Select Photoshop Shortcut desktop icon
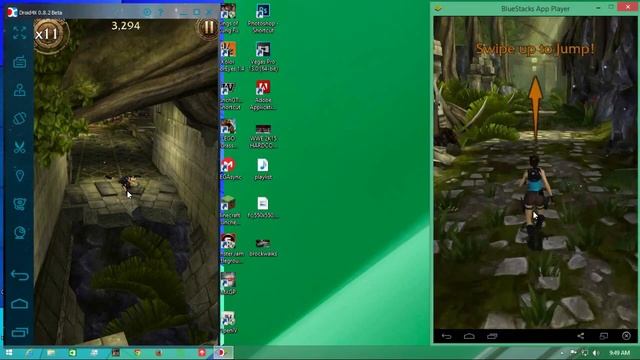Viewport: 640px width, 360px height. 262,18
